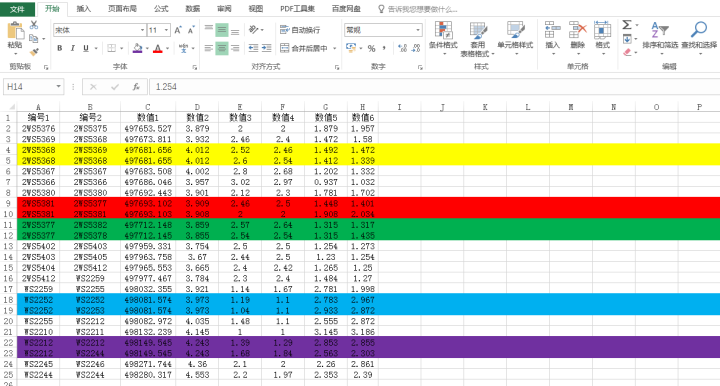Screen dimensions: 720x386
Task: Open the font color dropdown arrow
Action: [168, 48]
